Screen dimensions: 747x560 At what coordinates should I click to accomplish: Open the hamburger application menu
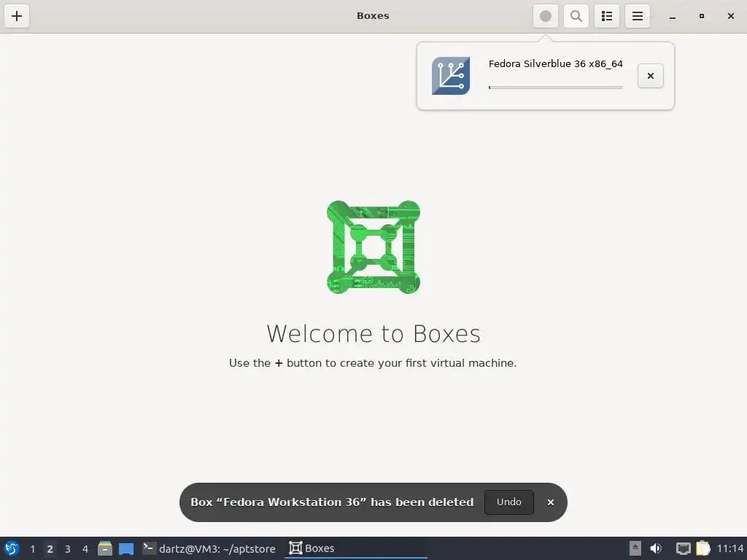[x=638, y=16]
